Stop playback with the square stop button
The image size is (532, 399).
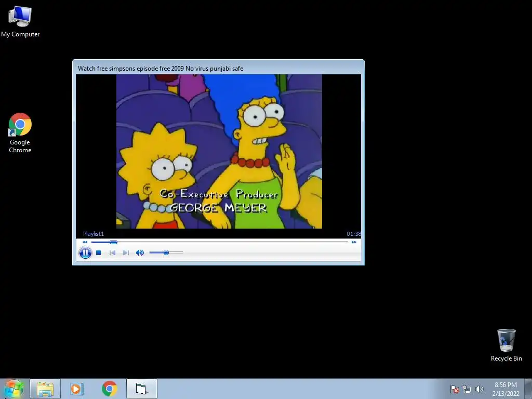[98, 253]
